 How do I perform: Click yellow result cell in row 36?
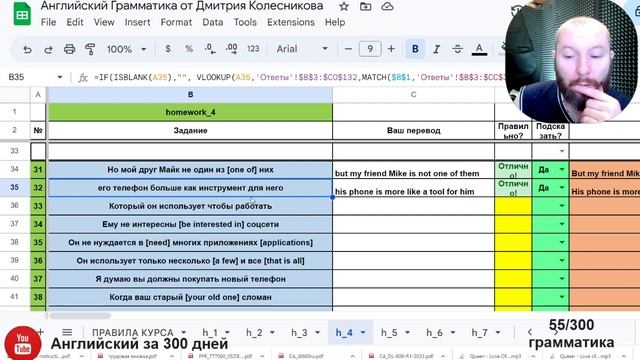pos(513,206)
